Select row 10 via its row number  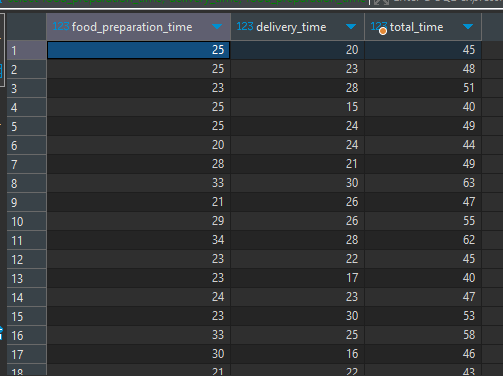(x=26, y=221)
